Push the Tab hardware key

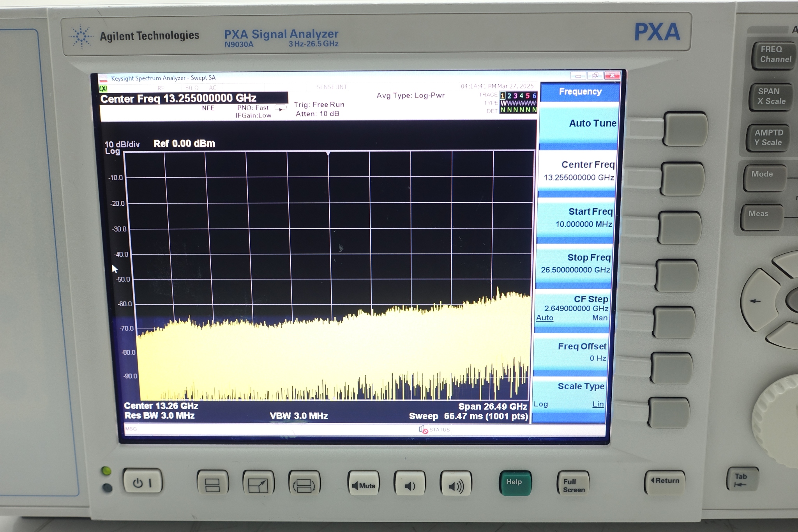[742, 479]
